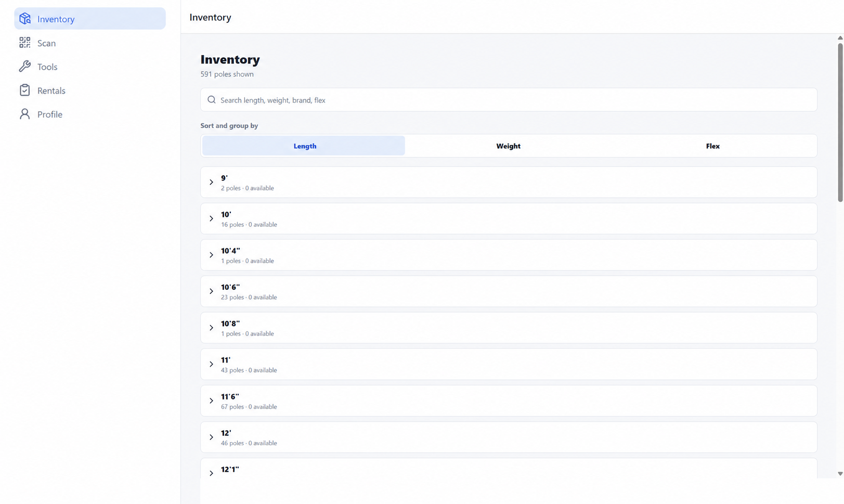The image size is (844, 504).
Task: Sort and group by Length
Action: 304,146
